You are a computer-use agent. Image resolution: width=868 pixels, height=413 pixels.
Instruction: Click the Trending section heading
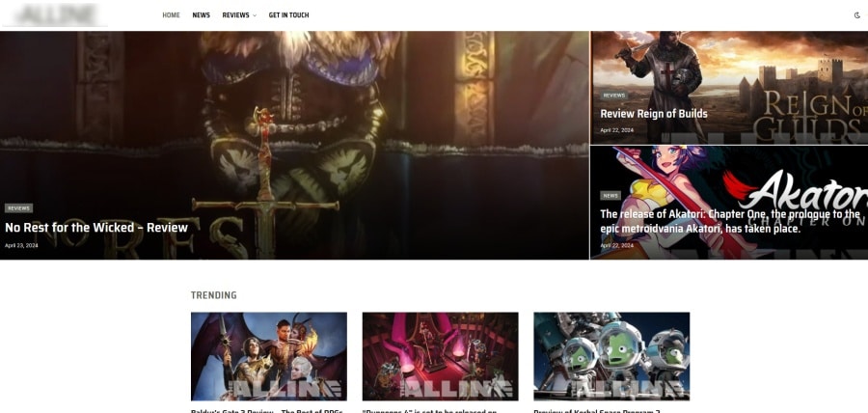pos(214,295)
